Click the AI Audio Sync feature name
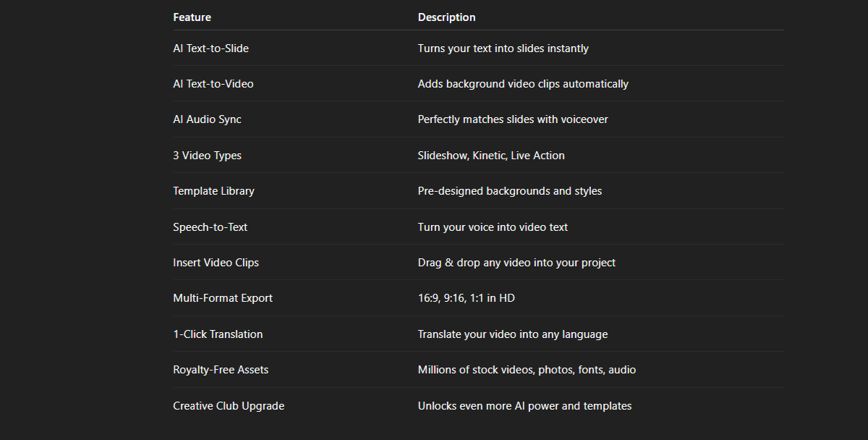868x440 pixels. click(208, 119)
